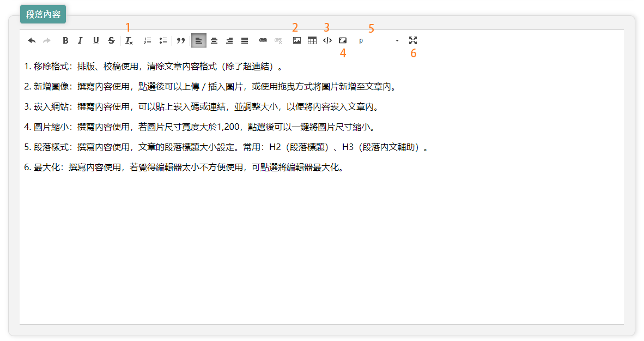Toggle bold formatting
Image resolution: width=644 pixels, height=341 pixels.
click(x=65, y=40)
